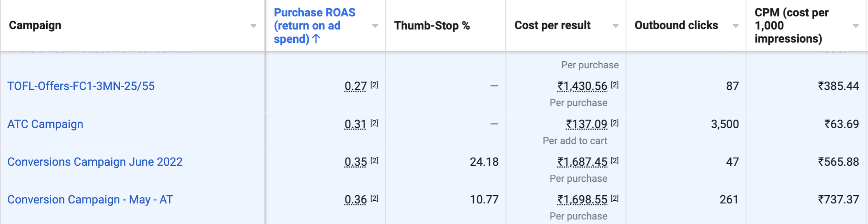The image size is (868, 224).
Task: Click the ascending sort arrow on Purchase ROAS
Action: pyautogui.click(x=317, y=39)
